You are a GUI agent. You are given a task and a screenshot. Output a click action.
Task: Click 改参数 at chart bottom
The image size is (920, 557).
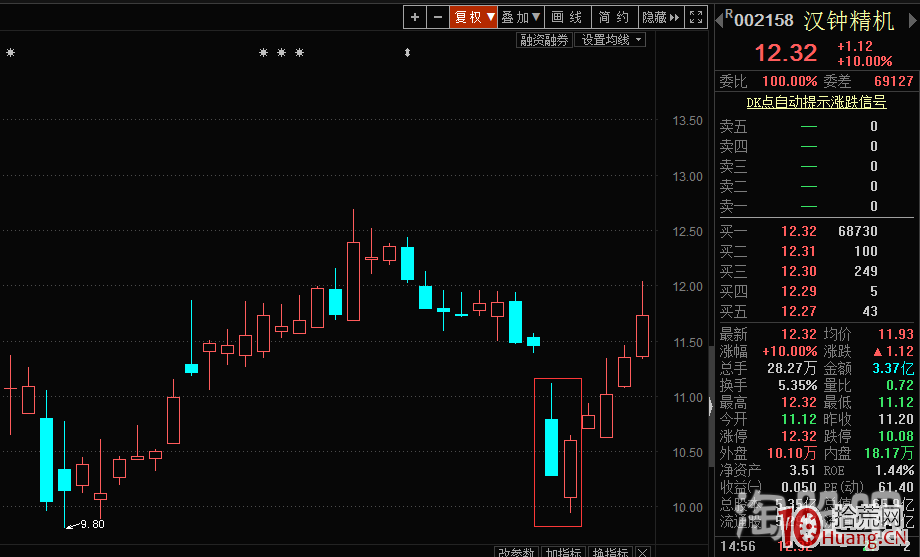pyautogui.click(x=516, y=552)
